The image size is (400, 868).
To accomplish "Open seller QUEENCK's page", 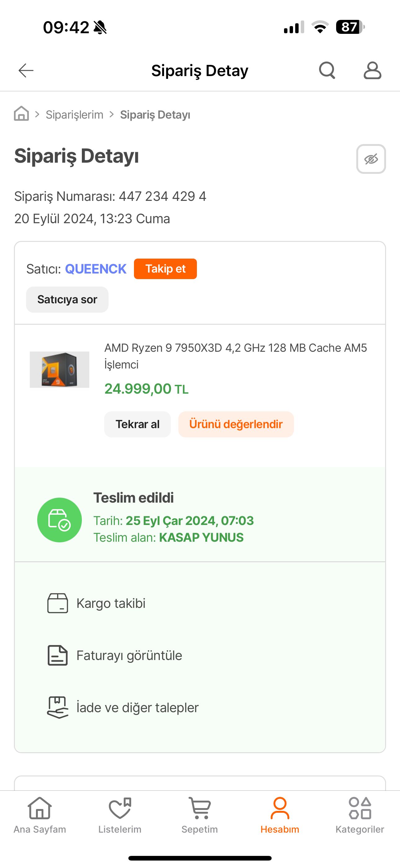I will (x=96, y=269).
